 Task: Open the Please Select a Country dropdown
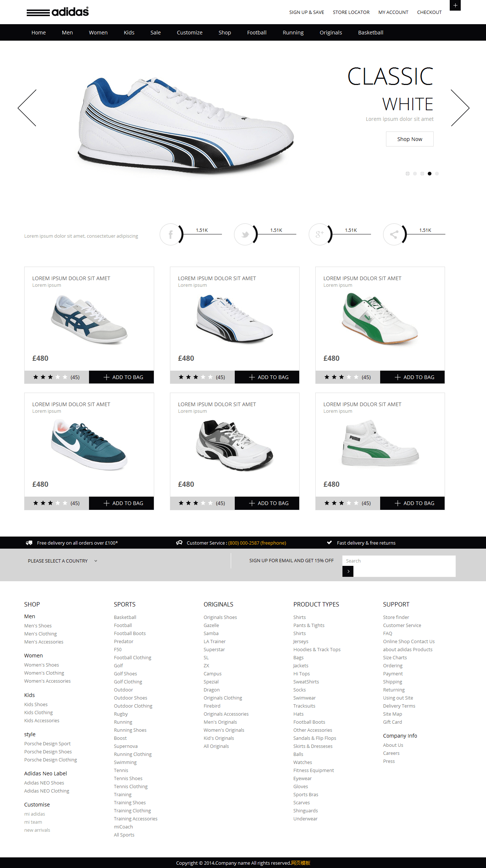click(63, 561)
